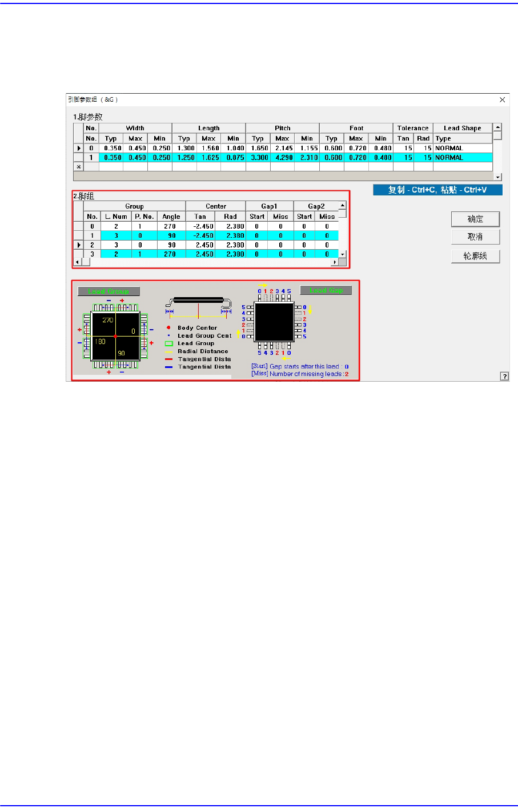Select Pitch Min cell 2.310
Image resolution: width=518 pixels, height=812 pixels.
point(307,158)
